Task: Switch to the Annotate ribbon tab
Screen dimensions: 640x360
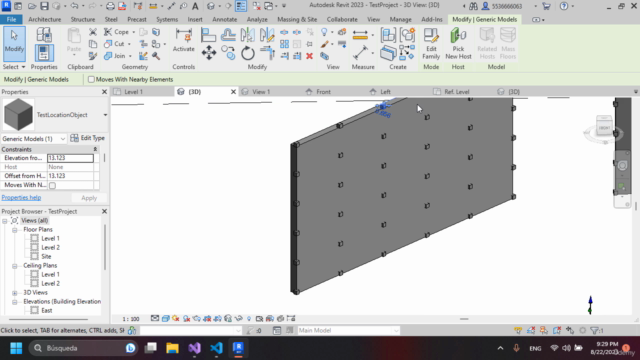Action: pos(224,19)
